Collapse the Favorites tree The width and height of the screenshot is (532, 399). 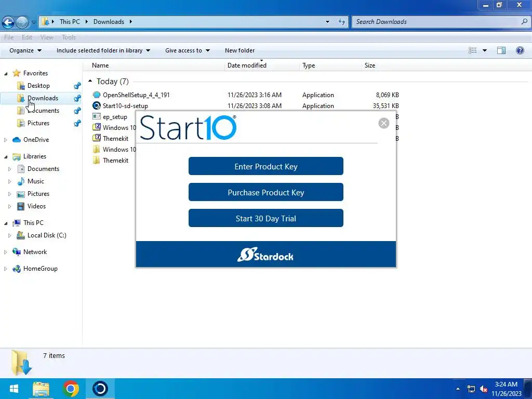pos(6,73)
